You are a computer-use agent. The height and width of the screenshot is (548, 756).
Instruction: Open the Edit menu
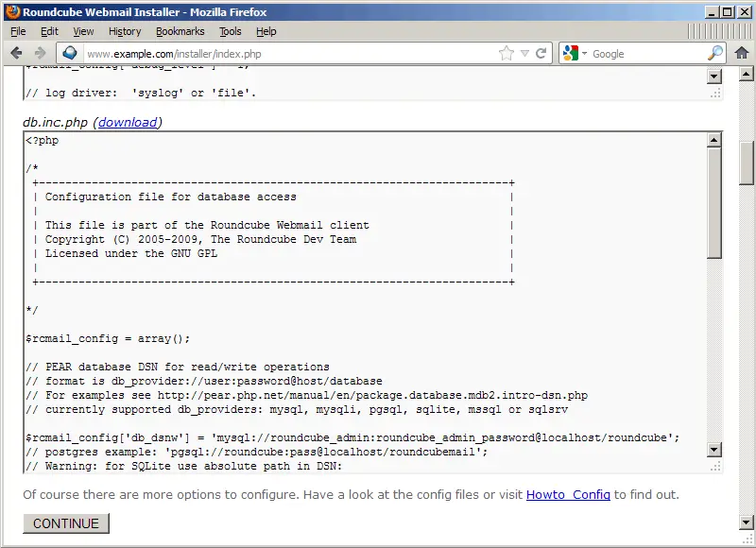pos(49,31)
